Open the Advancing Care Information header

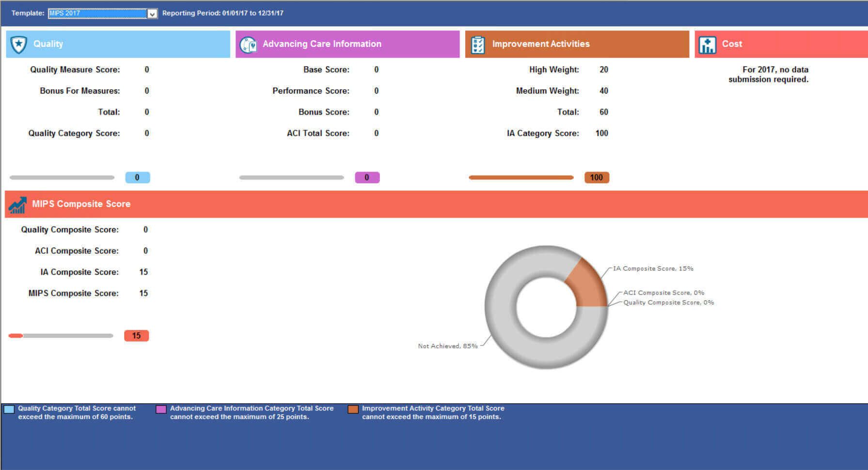coord(347,44)
